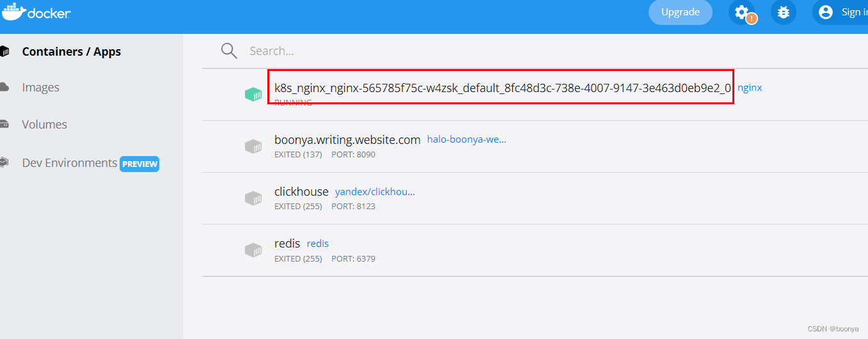The height and width of the screenshot is (339, 868).
Task: Click the RUNNING status under k8s_nginx
Action: pyautogui.click(x=293, y=102)
